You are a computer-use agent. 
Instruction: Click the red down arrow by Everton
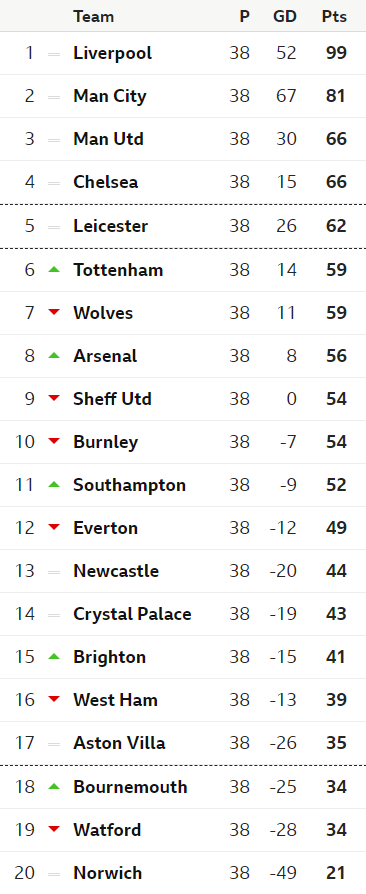tap(54, 527)
